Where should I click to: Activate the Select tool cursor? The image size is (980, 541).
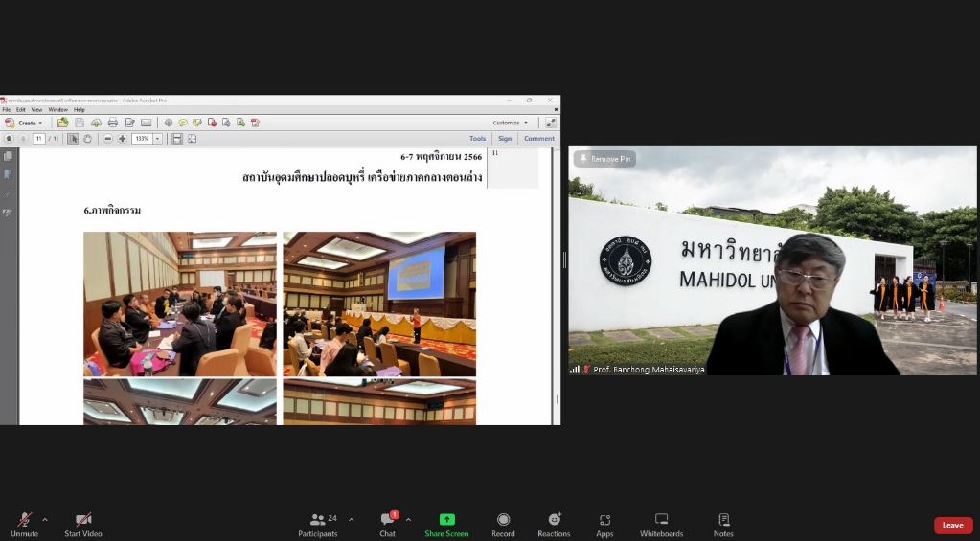(73, 139)
